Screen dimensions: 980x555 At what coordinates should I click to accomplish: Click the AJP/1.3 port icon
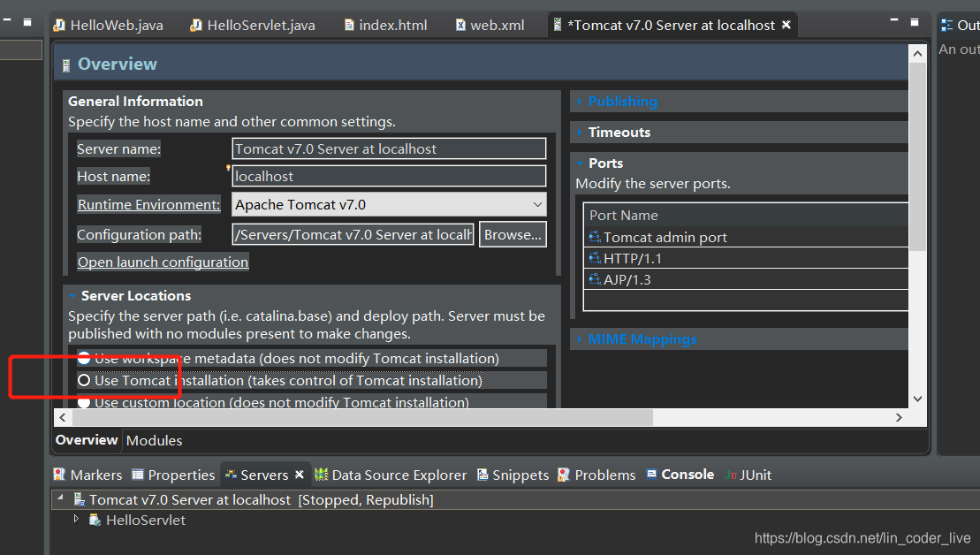(595, 279)
